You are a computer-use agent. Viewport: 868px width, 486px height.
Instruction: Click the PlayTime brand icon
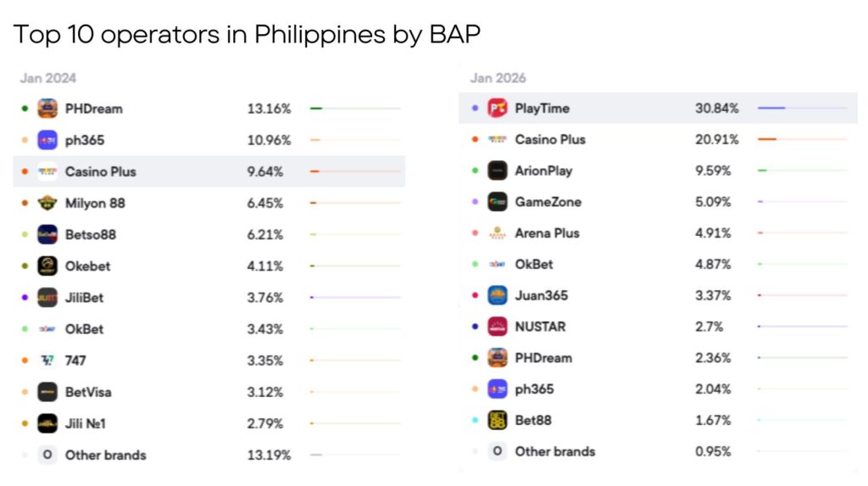click(498, 109)
